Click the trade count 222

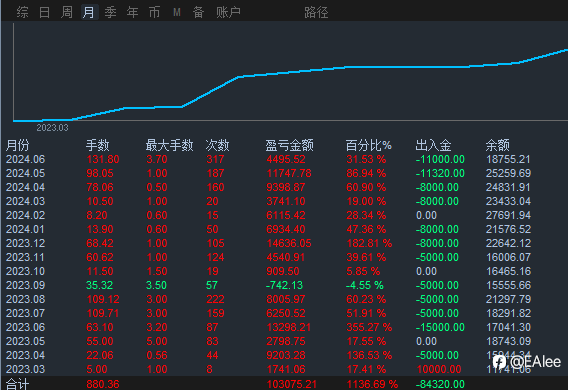215,299
